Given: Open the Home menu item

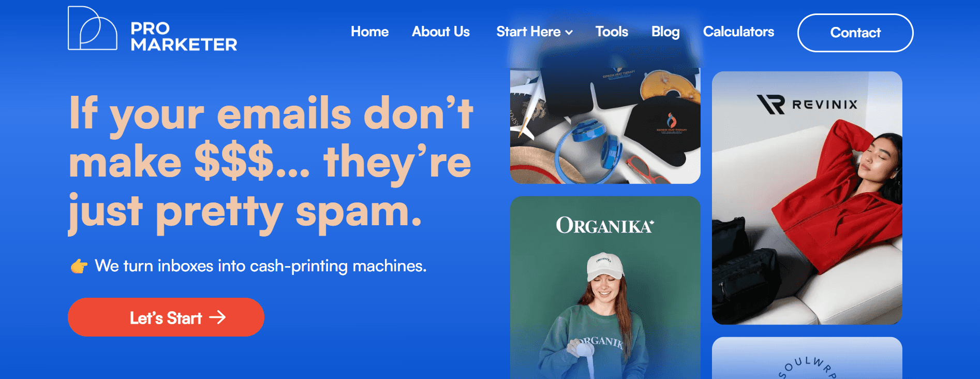Looking at the screenshot, I should (x=369, y=32).
